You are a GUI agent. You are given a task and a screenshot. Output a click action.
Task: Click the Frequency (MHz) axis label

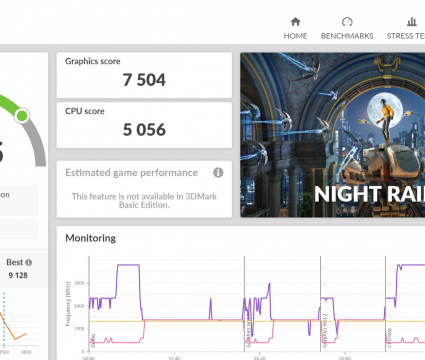(68, 304)
